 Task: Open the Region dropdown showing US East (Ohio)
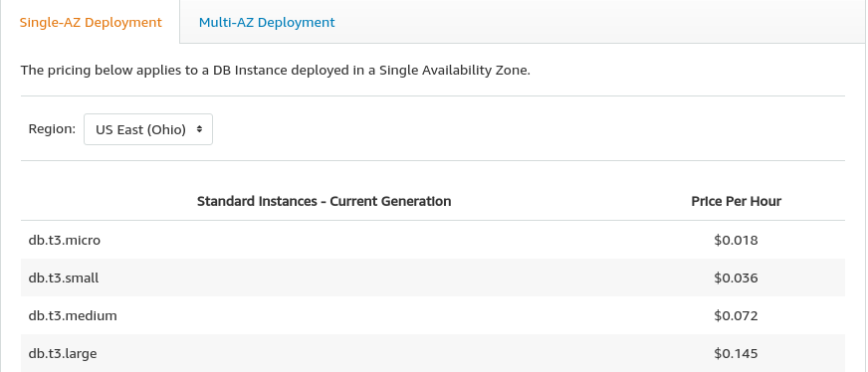tap(148, 129)
